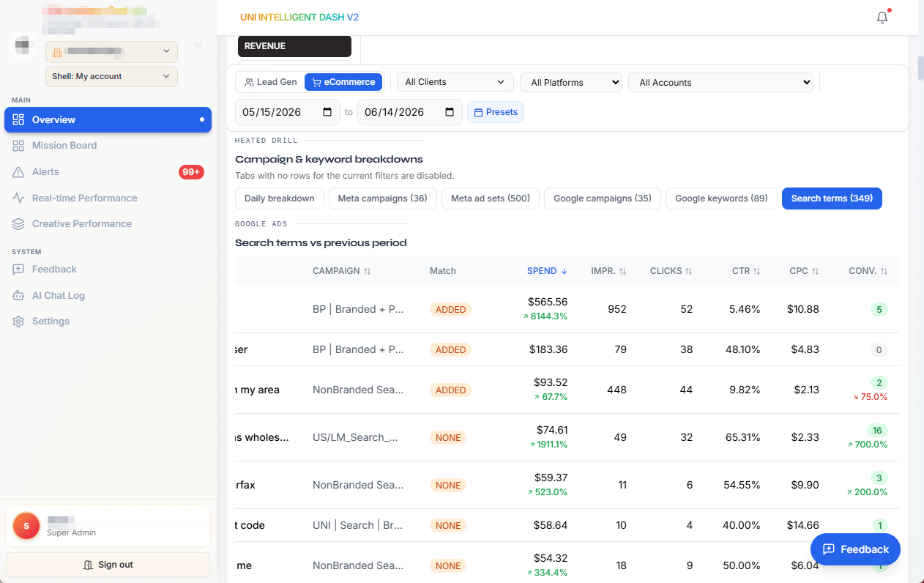Sort by CONV. column arrows
This screenshot has height=583, width=924.
click(x=884, y=271)
